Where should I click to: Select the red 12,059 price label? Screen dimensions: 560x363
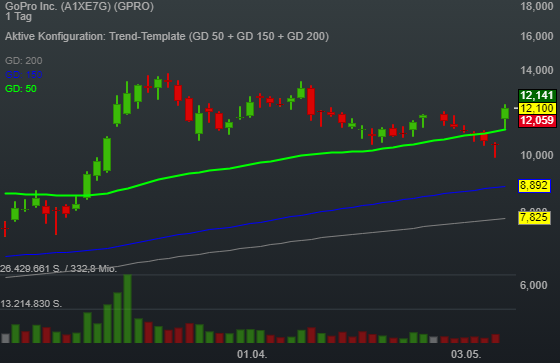[x=537, y=120]
